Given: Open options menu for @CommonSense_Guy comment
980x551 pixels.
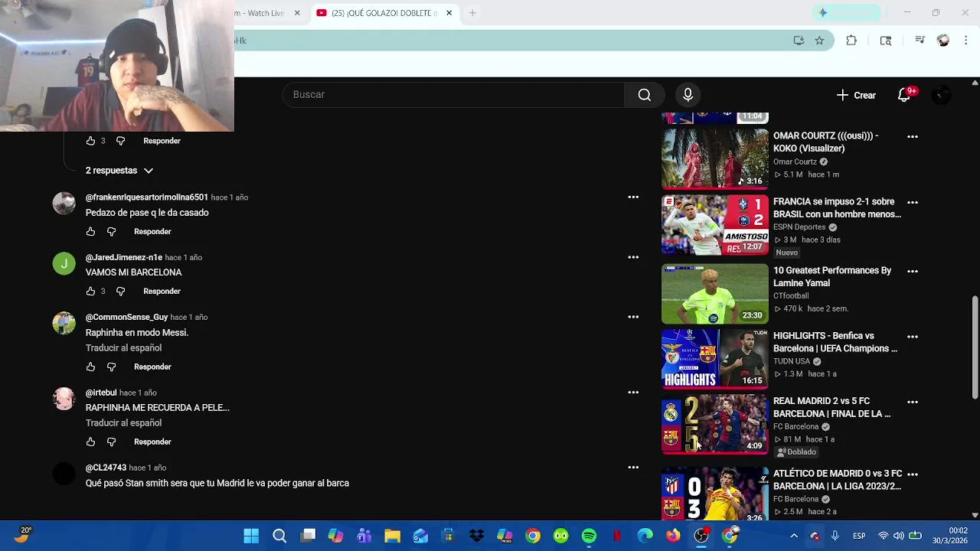Looking at the screenshot, I should pyautogui.click(x=633, y=317).
